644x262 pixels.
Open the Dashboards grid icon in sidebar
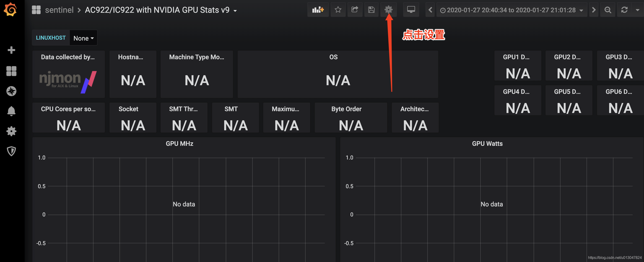[x=11, y=71]
